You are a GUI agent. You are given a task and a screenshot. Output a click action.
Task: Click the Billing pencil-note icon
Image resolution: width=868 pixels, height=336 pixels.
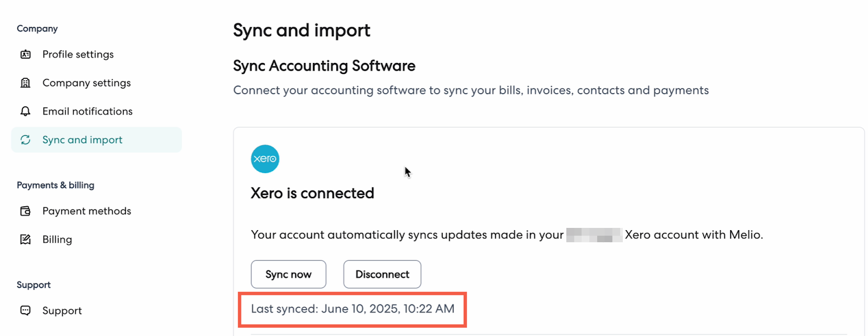(25, 239)
